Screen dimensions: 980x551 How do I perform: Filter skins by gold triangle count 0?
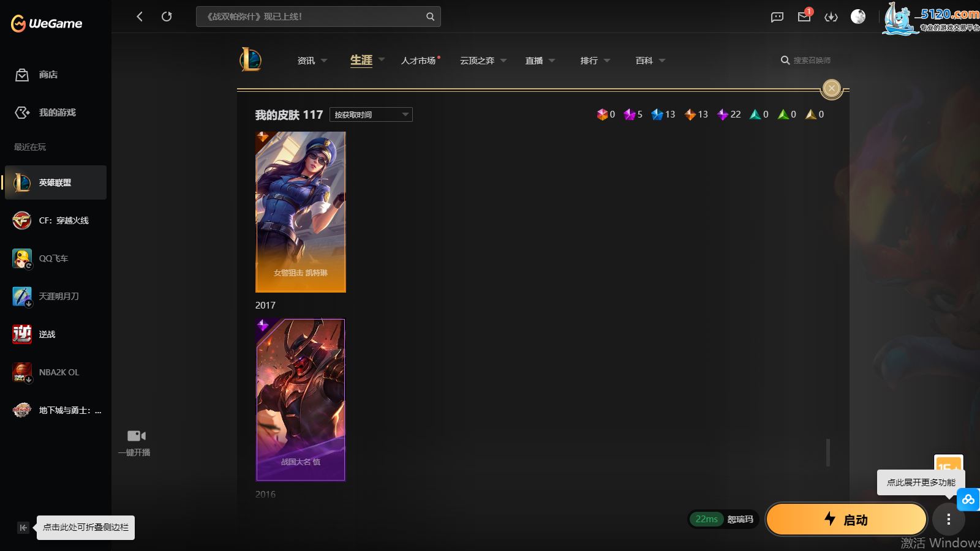click(815, 114)
